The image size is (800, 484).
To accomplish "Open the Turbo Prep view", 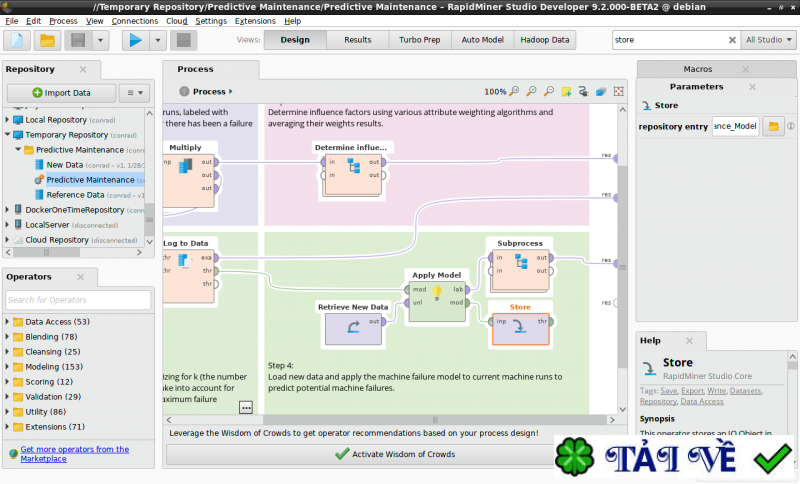I will [x=419, y=40].
